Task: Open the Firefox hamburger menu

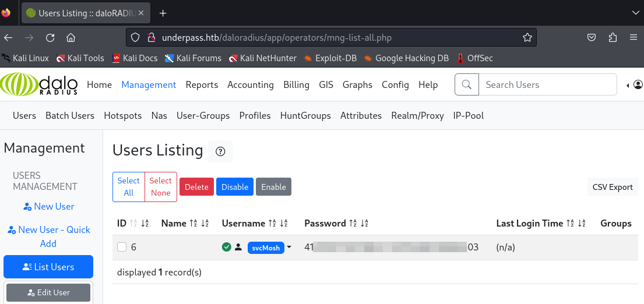Action: [634, 38]
